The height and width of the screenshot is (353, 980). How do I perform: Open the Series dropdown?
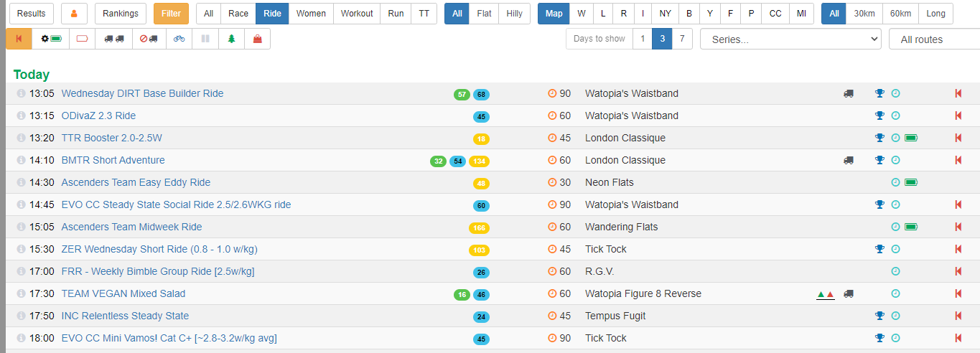click(x=790, y=39)
